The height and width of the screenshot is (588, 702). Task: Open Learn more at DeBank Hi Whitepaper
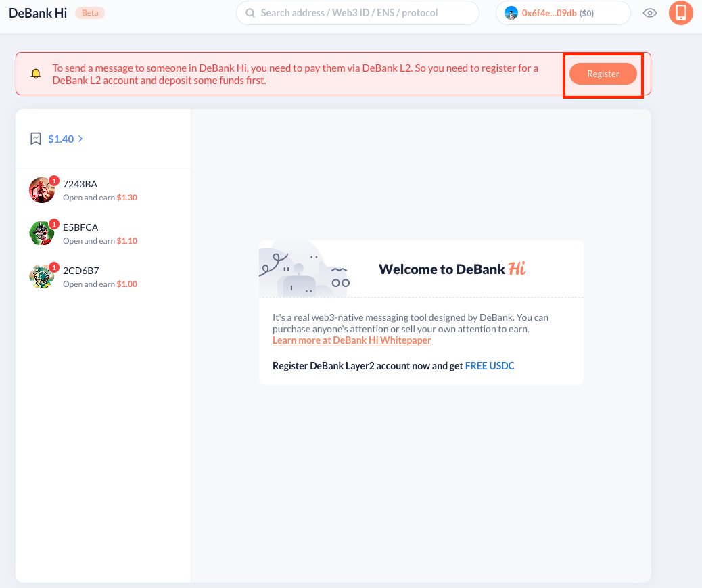pos(352,340)
